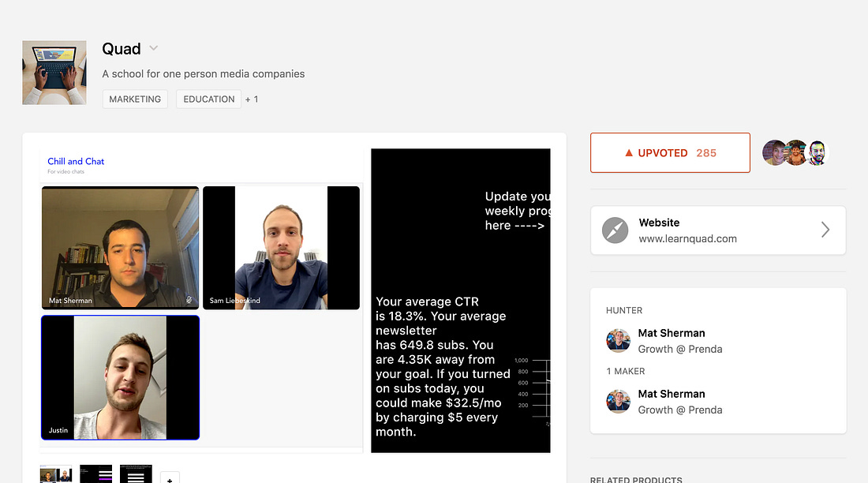Click the hunter's avatar under HUNTER
This screenshot has height=483, width=868.
pyautogui.click(x=618, y=341)
